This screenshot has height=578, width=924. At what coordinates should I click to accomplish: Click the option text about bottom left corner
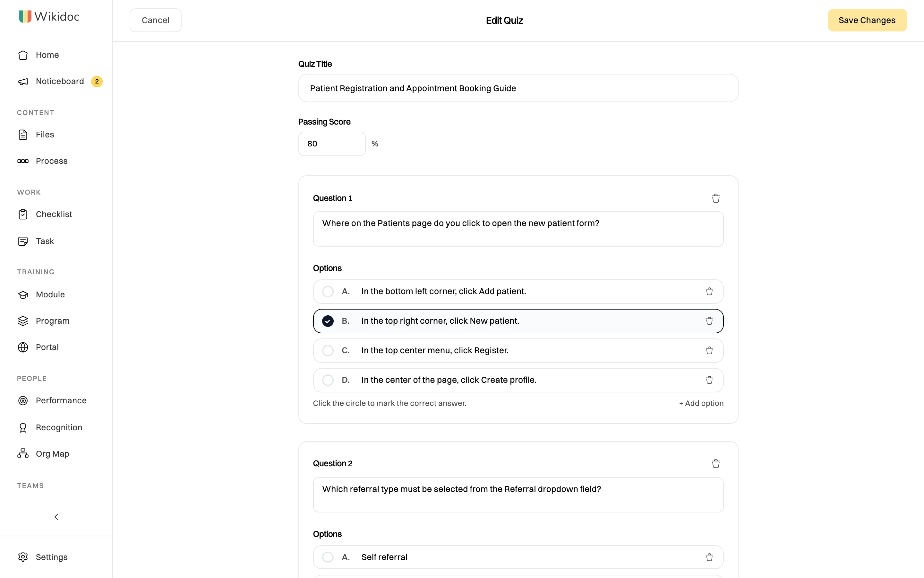pos(444,291)
